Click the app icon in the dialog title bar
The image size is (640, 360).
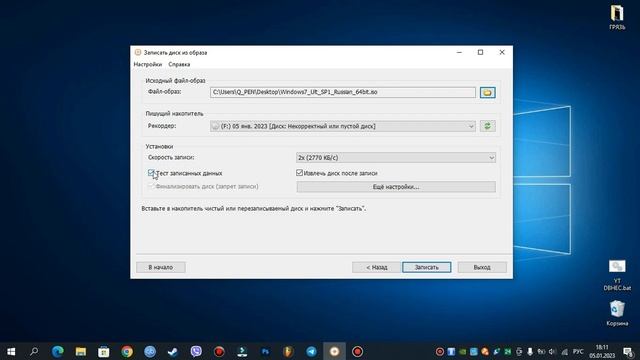pyautogui.click(x=138, y=53)
